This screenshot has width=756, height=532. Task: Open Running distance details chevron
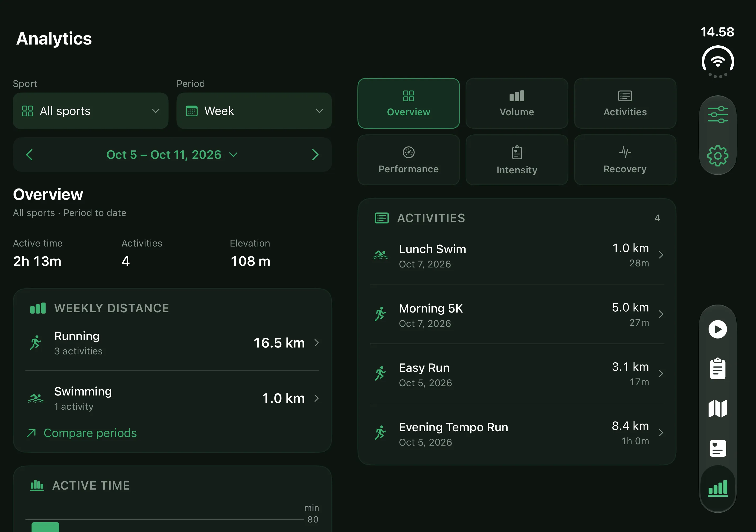[x=316, y=342]
